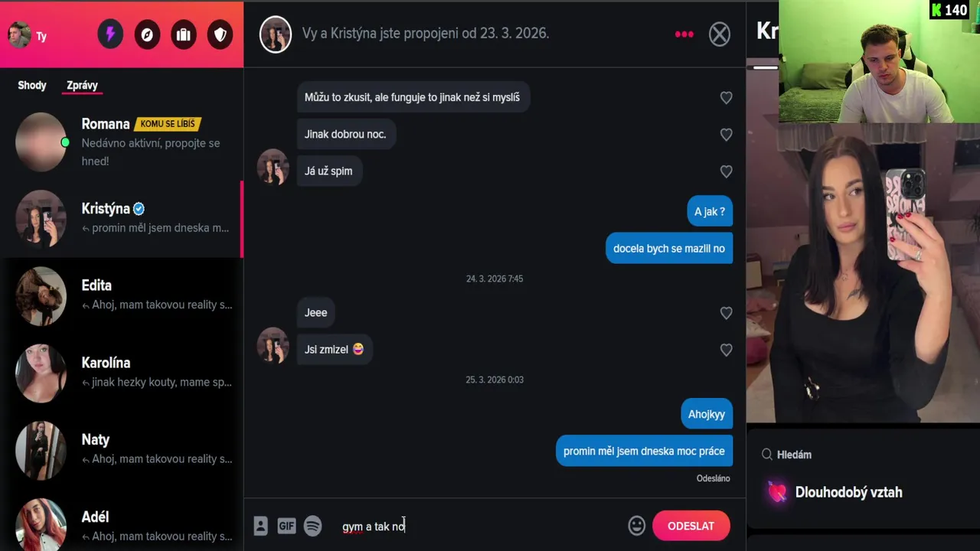The width and height of the screenshot is (980, 551).
Task: Switch to the Shody tab
Action: [x=32, y=85]
